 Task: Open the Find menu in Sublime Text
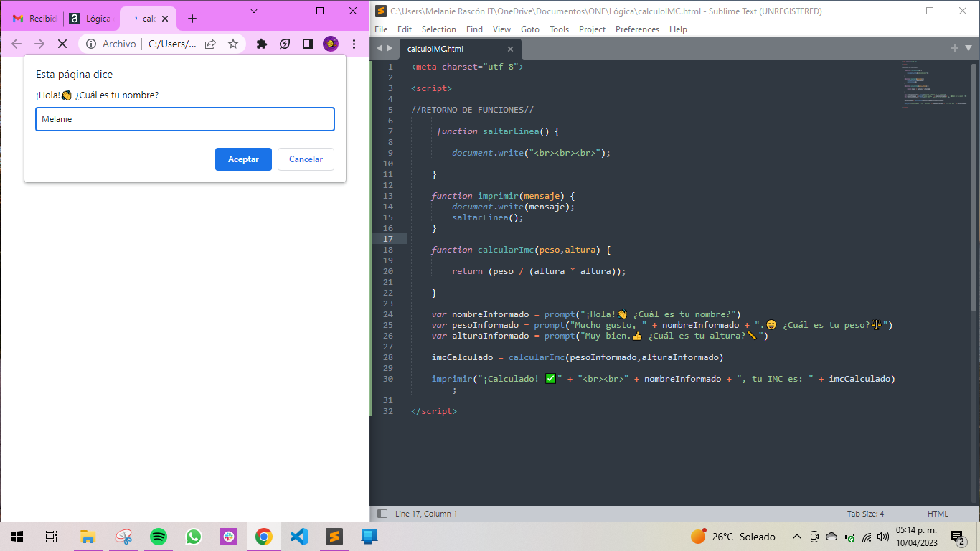[474, 29]
